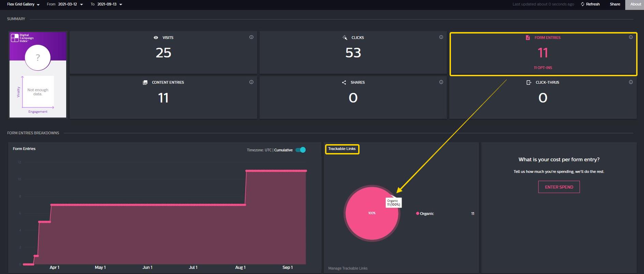
Task: Click the Shares icon
Action: pos(344,82)
